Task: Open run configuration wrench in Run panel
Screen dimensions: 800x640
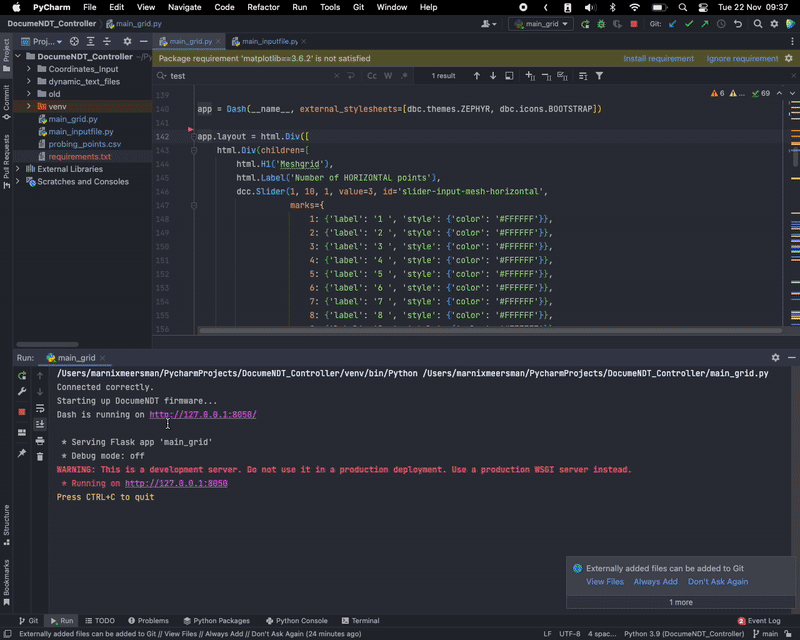Action: point(22,391)
